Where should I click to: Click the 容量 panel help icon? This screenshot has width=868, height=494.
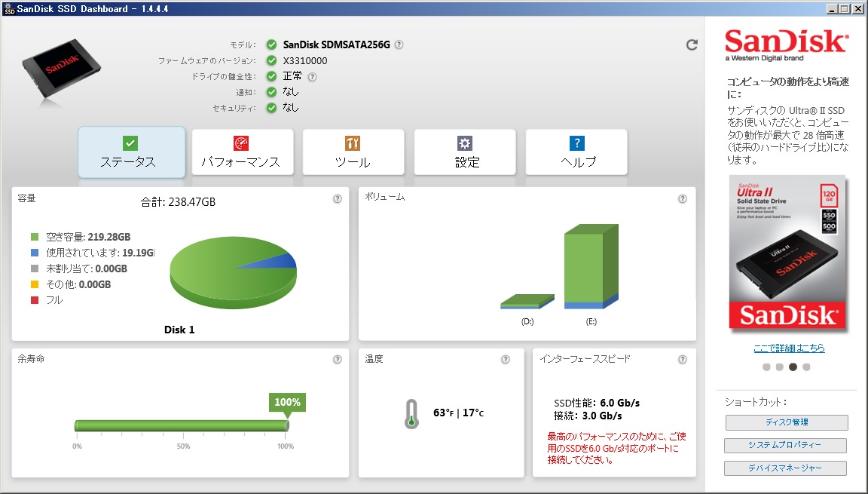[337, 199]
